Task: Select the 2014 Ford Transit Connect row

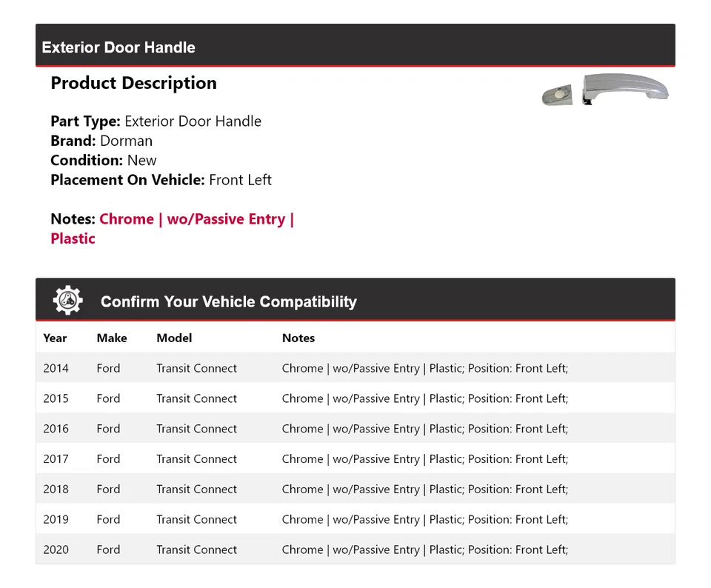Action: coord(196,368)
